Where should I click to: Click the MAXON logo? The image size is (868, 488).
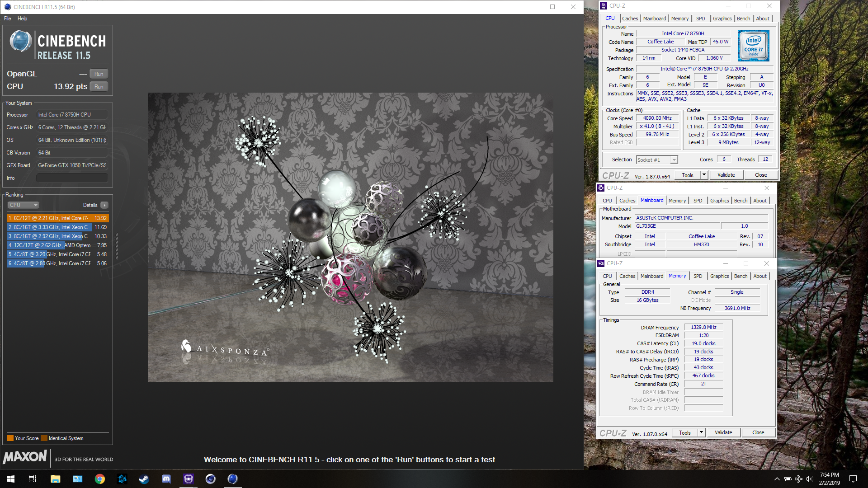click(x=25, y=457)
